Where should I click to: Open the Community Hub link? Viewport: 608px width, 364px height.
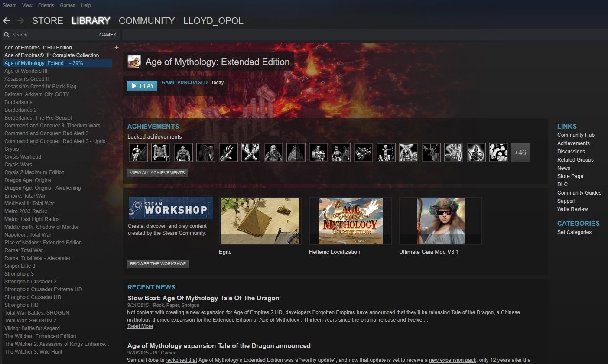[576, 135]
